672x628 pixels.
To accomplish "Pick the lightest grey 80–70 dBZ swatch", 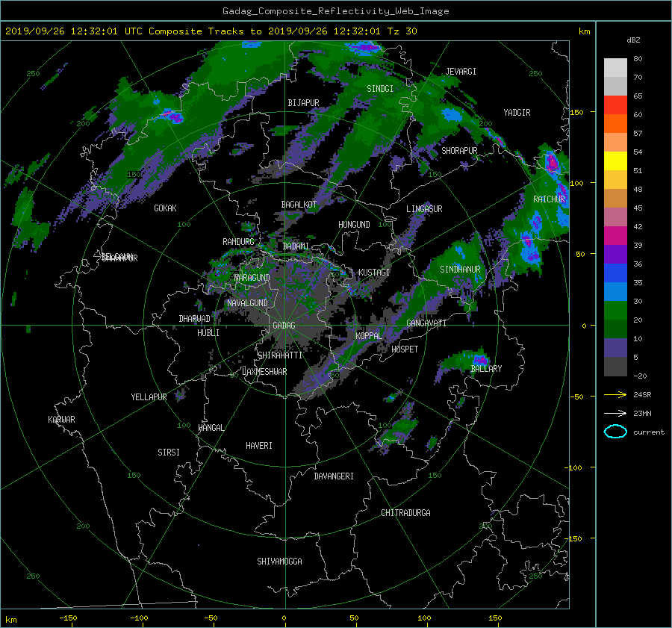I will click(x=615, y=67).
